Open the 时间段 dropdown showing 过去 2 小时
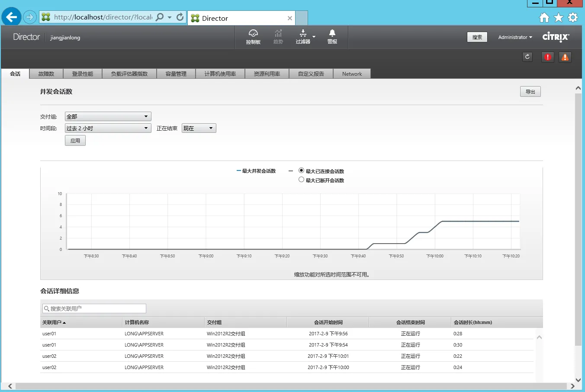The width and height of the screenshot is (585, 392). click(108, 128)
